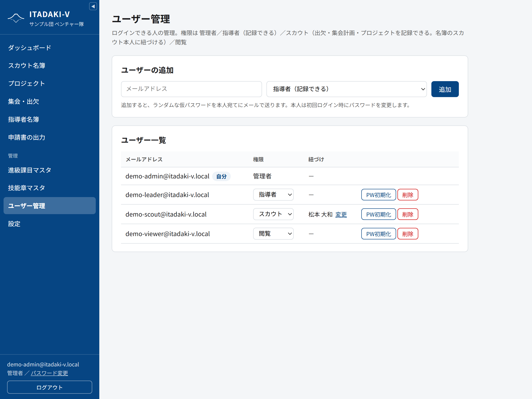Image resolution: width=532 pixels, height=399 pixels.
Task: Click 変更 link next to 松本 大和
Action: point(341,214)
